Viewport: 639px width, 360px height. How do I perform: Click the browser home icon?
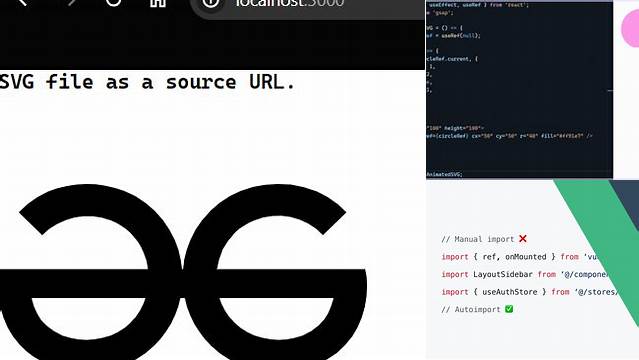click(158, 3)
